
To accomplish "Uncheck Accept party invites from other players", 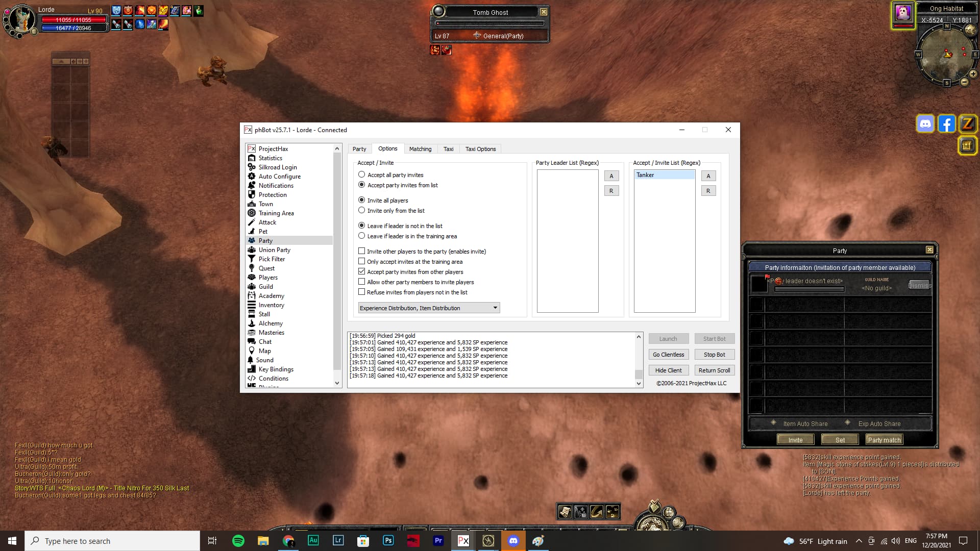I will pyautogui.click(x=362, y=271).
